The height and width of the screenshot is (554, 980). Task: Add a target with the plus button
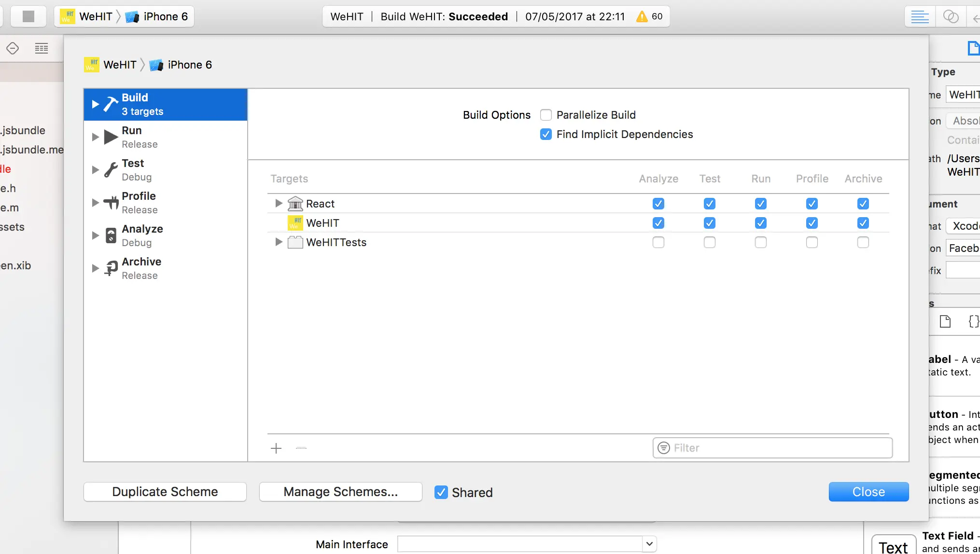point(276,448)
